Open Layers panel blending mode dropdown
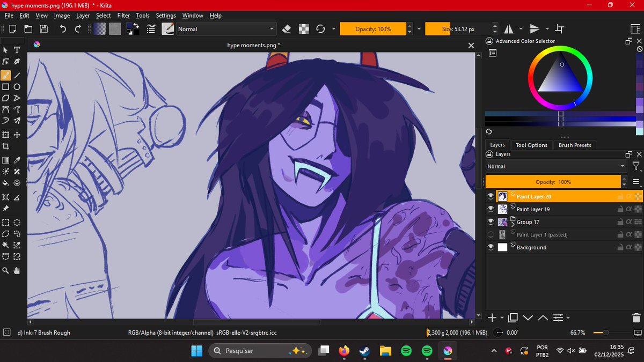Image resolution: width=644 pixels, height=362 pixels. (556, 166)
